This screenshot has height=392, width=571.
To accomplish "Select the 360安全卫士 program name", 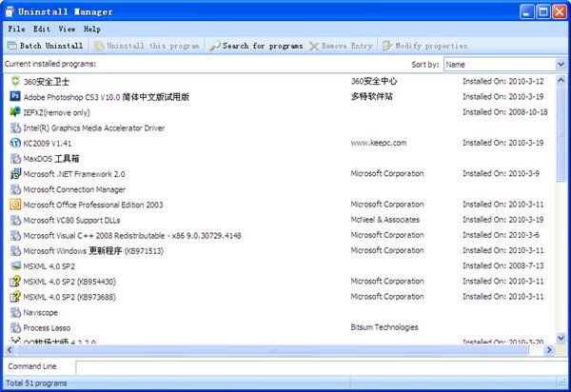I will point(47,82).
